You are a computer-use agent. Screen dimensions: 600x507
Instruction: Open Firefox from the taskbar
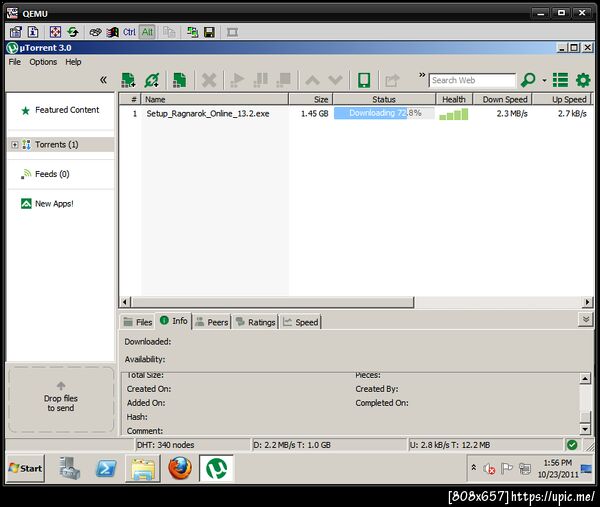pyautogui.click(x=180, y=468)
